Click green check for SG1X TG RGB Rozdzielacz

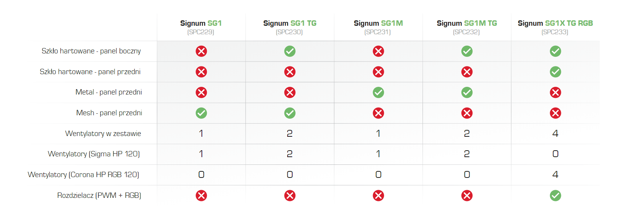point(555,196)
